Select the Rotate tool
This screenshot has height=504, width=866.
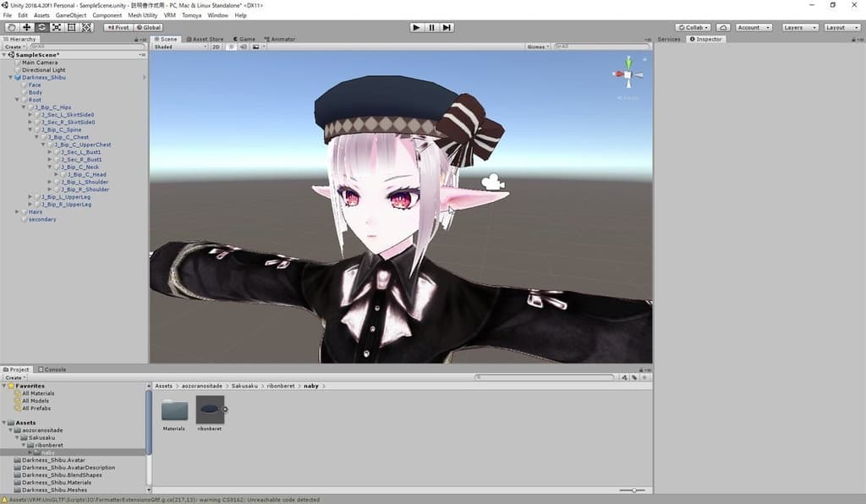coord(41,27)
